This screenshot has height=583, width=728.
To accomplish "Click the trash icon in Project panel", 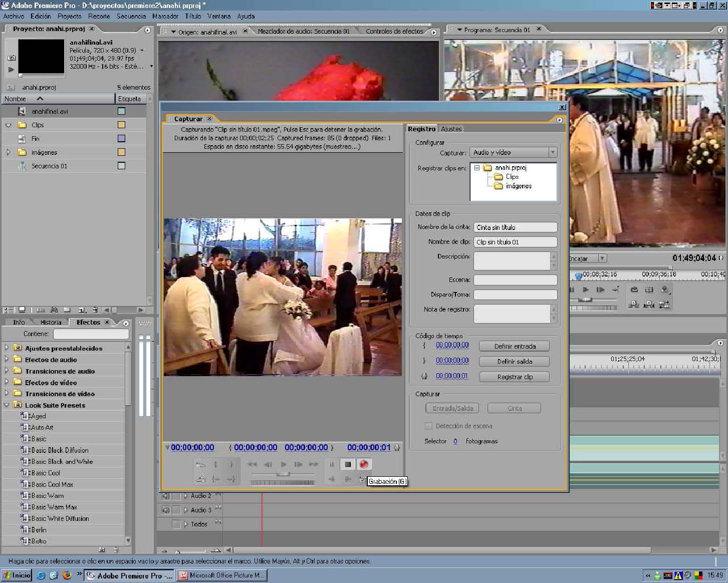I will [x=95, y=310].
